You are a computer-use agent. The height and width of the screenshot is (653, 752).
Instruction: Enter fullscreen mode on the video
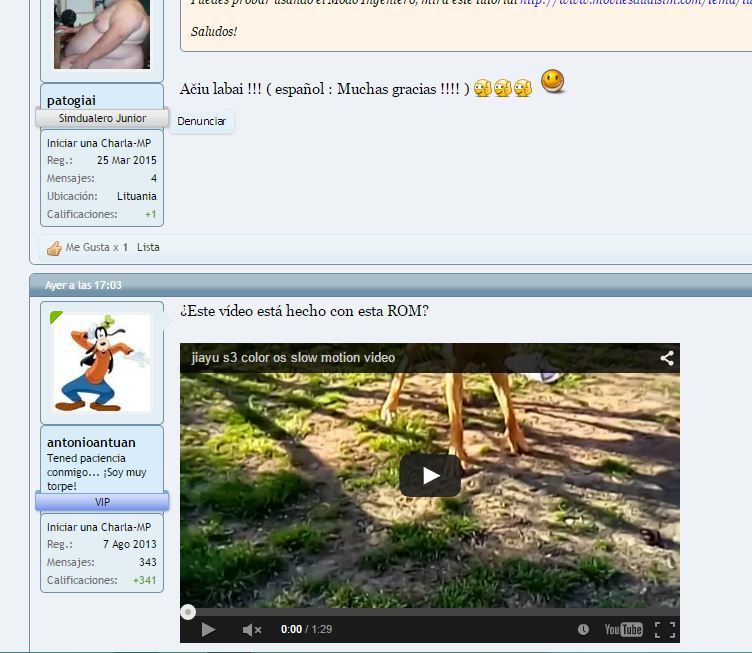(x=665, y=630)
